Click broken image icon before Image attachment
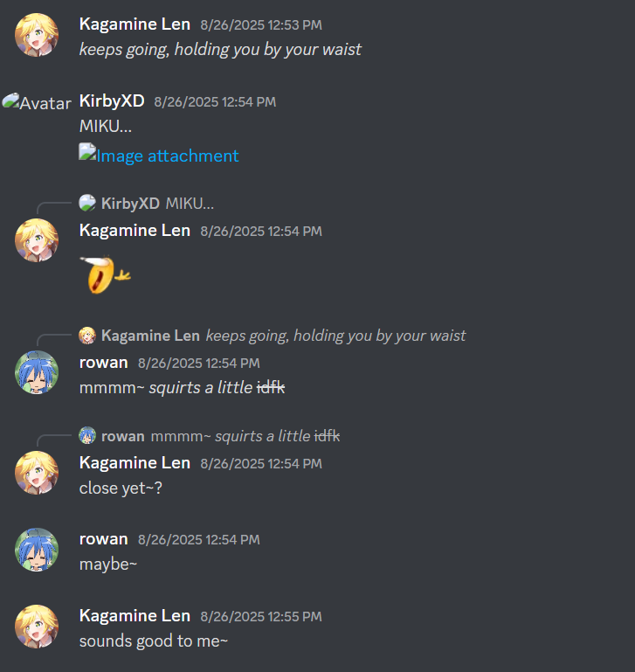This screenshot has width=635, height=672. [87, 152]
